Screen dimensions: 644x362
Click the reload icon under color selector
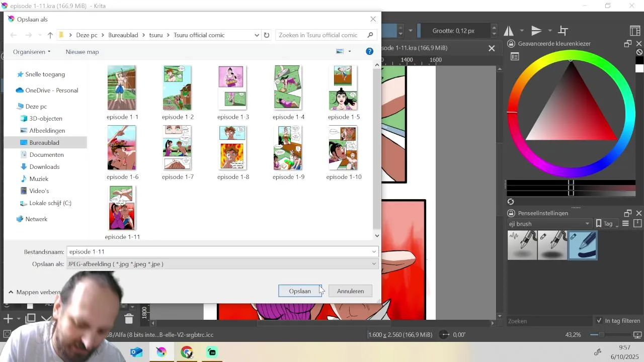[511, 202]
